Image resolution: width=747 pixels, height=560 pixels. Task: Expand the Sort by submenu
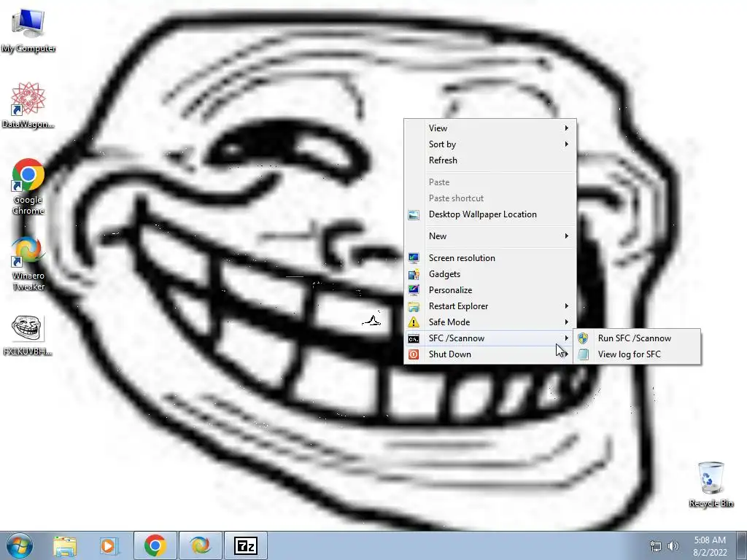pyautogui.click(x=490, y=144)
